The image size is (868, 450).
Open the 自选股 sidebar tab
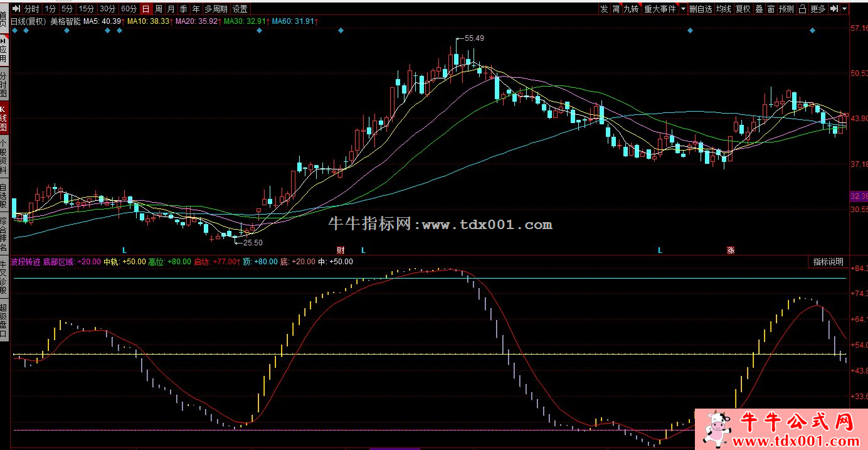pos(4,196)
